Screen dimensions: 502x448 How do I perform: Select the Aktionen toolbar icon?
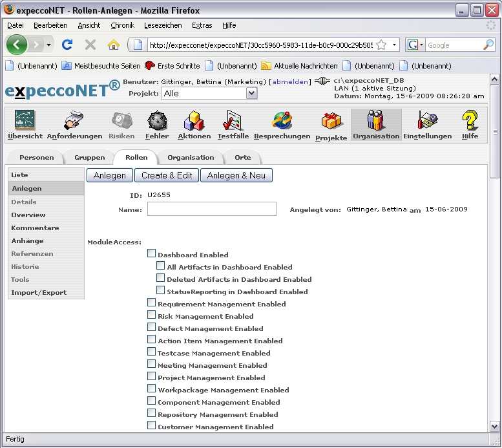(194, 121)
